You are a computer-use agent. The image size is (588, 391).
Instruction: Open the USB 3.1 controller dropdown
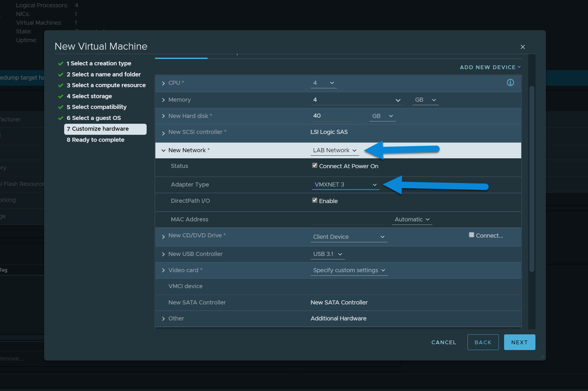point(328,254)
